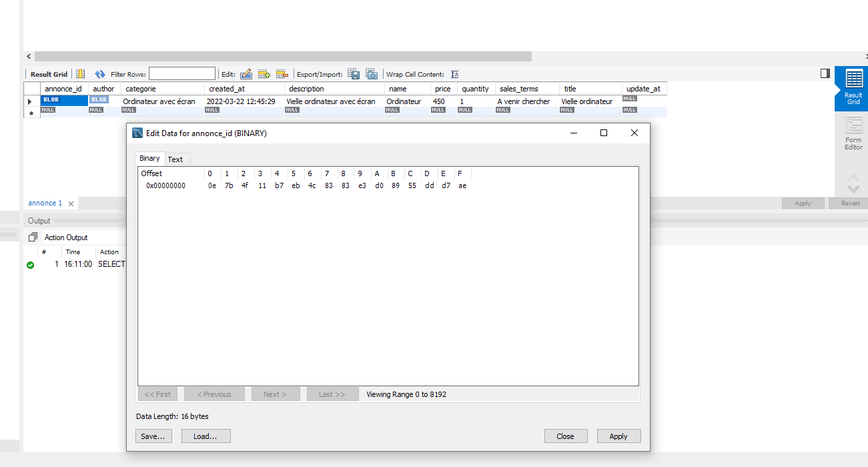Click the << First navigation button
This screenshot has height=467, width=868.
[158, 394]
